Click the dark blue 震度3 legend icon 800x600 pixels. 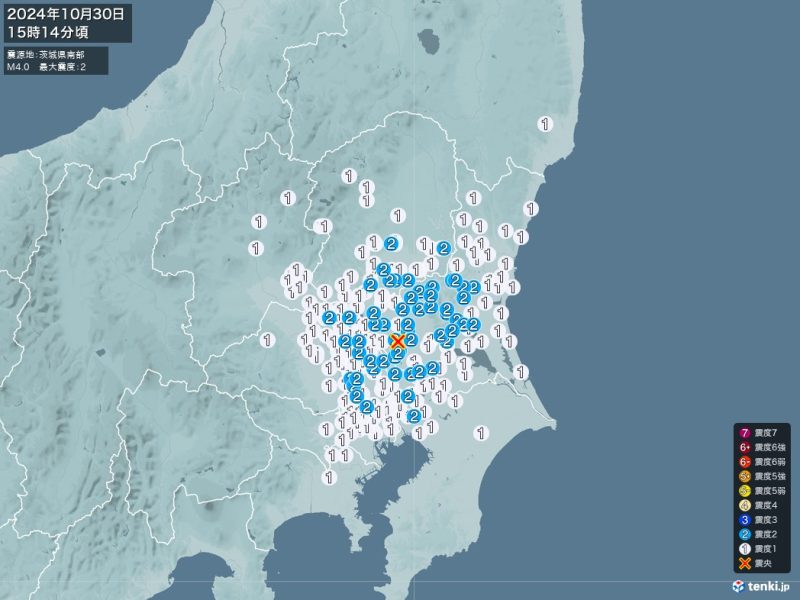tap(745, 518)
